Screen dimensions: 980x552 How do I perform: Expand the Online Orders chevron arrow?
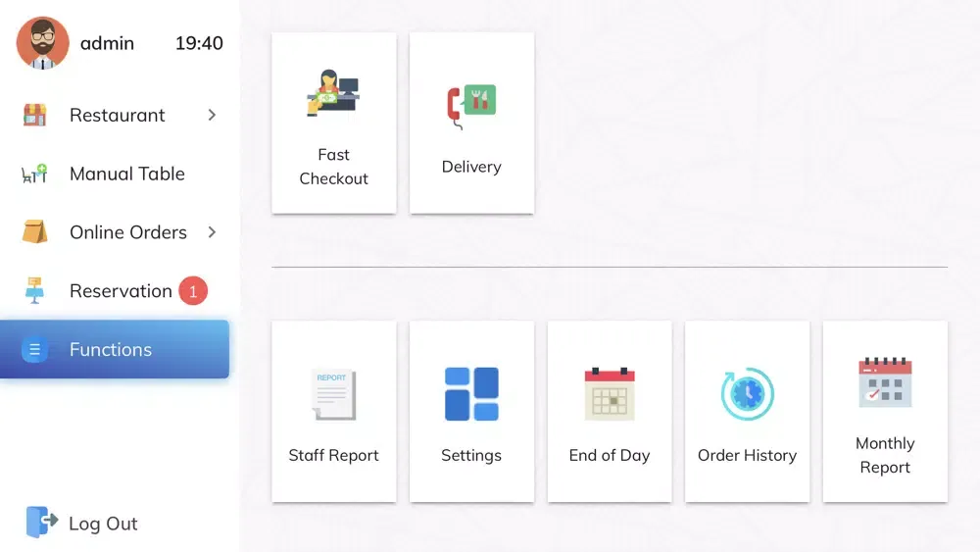coord(212,232)
